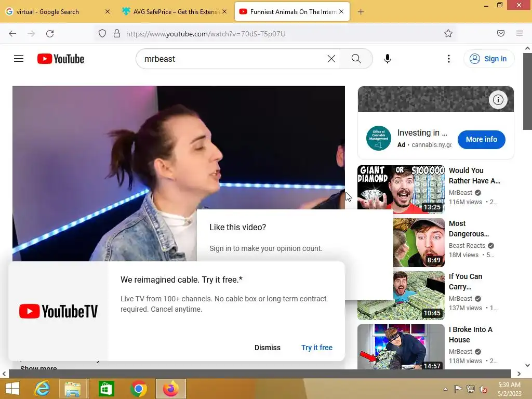Go forward with browser forward arrow
532x399 pixels.
click(31, 34)
